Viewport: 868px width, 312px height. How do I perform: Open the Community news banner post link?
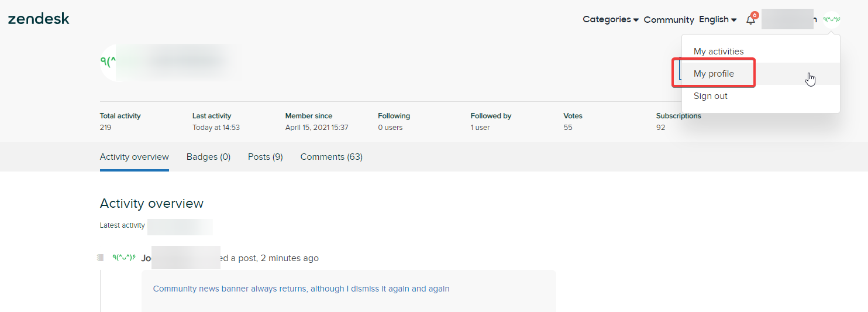pyautogui.click(x=301, y=289)
